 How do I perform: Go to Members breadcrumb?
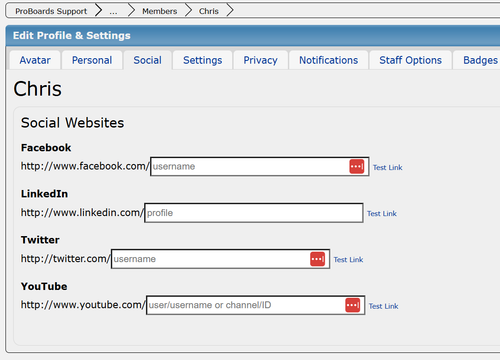click(160, 11)
